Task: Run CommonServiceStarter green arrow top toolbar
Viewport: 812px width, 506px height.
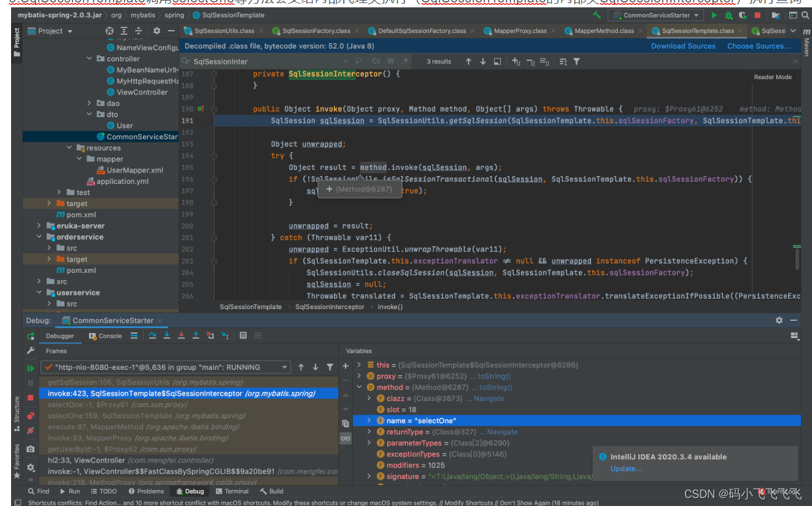Action: pyautogui.click(x=714, y=15)
